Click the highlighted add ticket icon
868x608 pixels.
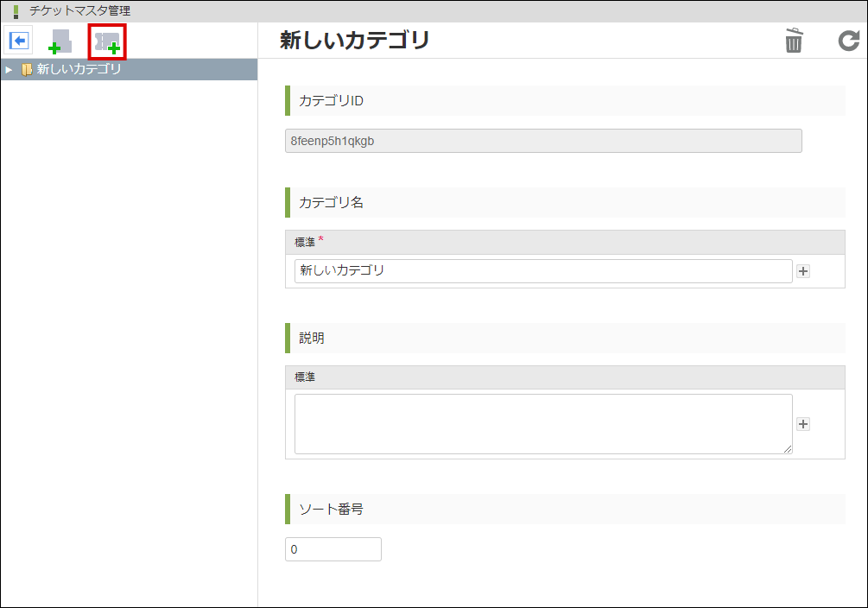coord(107,41)
